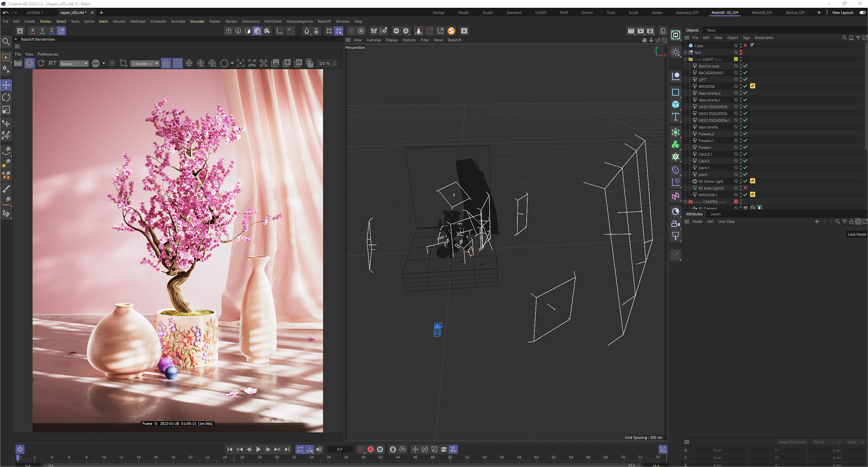Collapse the LIGHT folder group
868x467 pixels.
[685, 59]
